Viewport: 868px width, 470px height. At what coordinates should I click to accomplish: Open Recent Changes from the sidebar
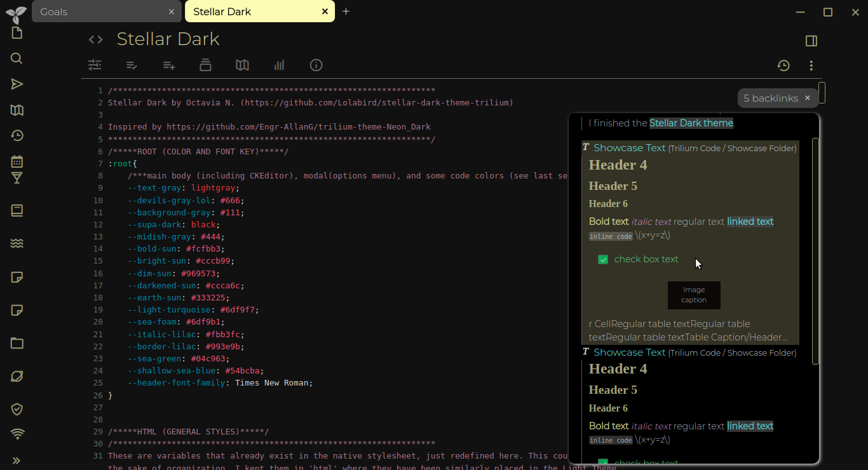tap(16, 135)
